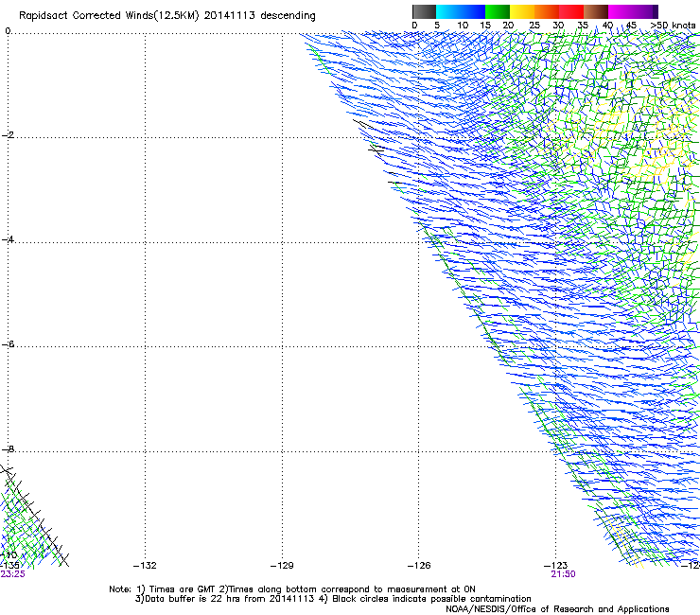
Task: Select the green 15-20 knots legend swatch
Action: (498, 11)
